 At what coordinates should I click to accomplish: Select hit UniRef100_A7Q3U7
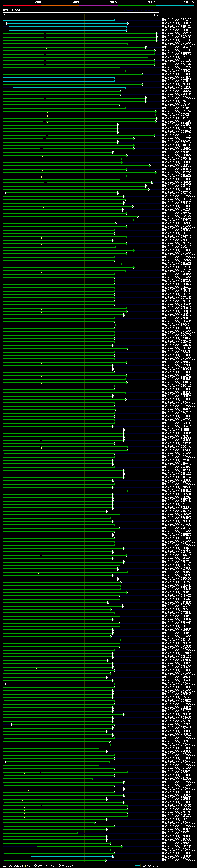coord(177,84)
